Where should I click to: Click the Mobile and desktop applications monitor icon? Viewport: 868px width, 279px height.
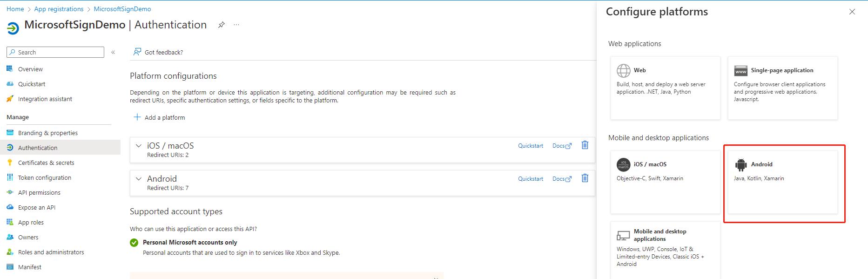[623, 235]
